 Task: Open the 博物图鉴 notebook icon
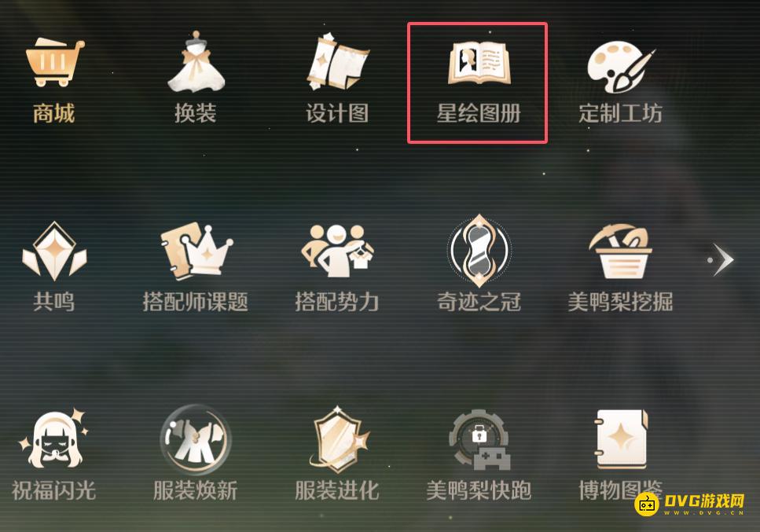pyautogui.click(x=621, y=439)
